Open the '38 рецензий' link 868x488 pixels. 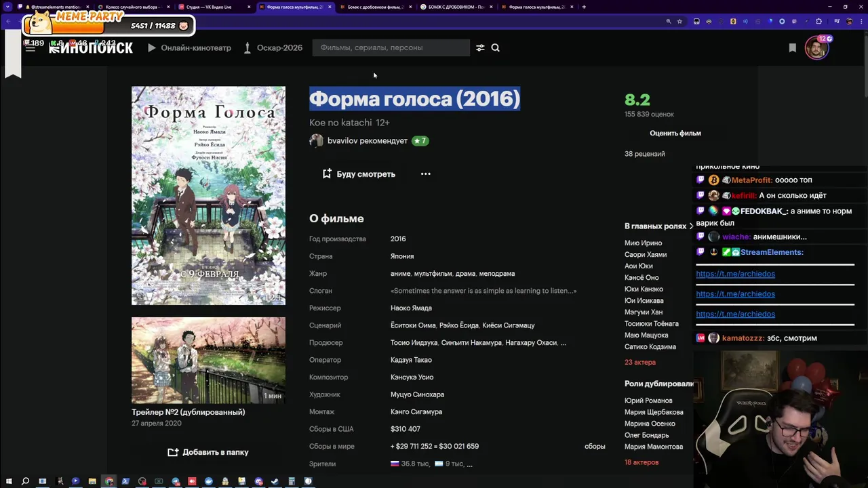[x=645, y=154]
